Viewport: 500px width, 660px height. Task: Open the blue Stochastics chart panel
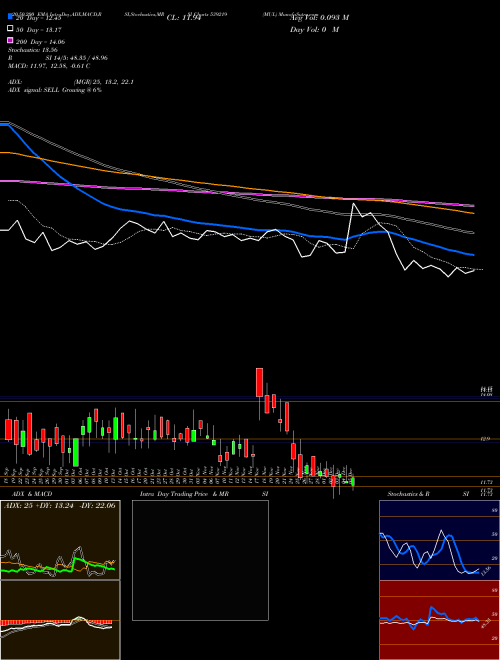coord(439,540)
